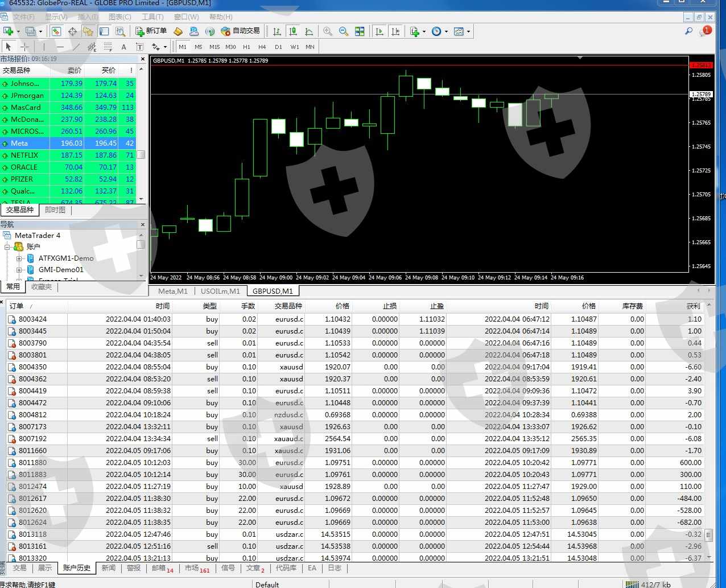Image resolution: width=726 pixels, height=588 pixels.
Task: Open the 新闻 tab in terminal panel
Action: point(108,568)
